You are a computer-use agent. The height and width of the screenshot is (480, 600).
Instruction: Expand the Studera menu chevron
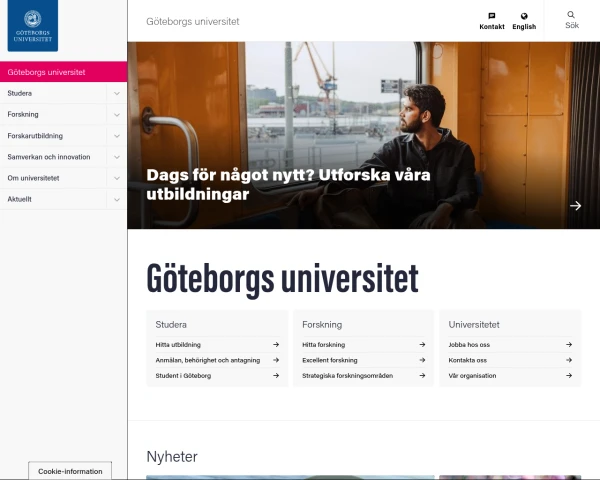tap(117, 93)
